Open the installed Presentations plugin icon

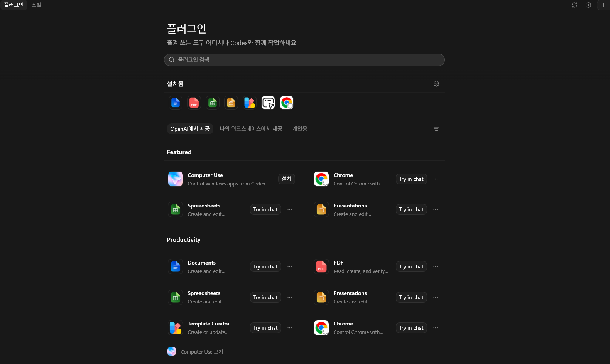231,103
